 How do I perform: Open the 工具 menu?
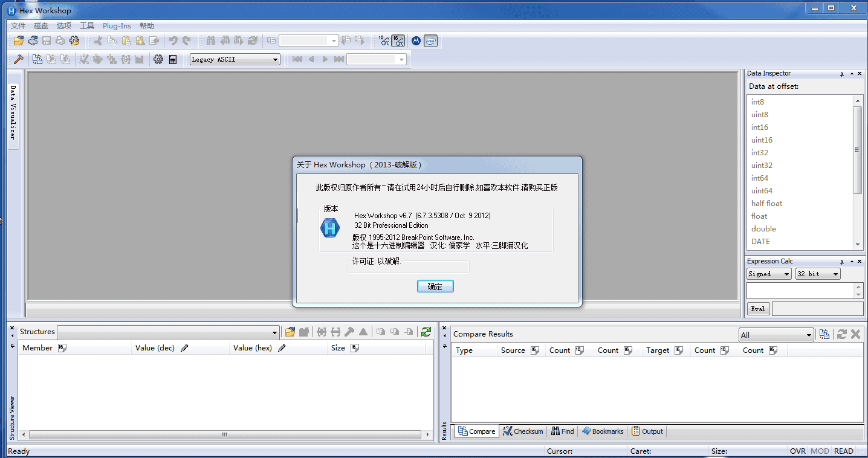(x=87, y=26)
